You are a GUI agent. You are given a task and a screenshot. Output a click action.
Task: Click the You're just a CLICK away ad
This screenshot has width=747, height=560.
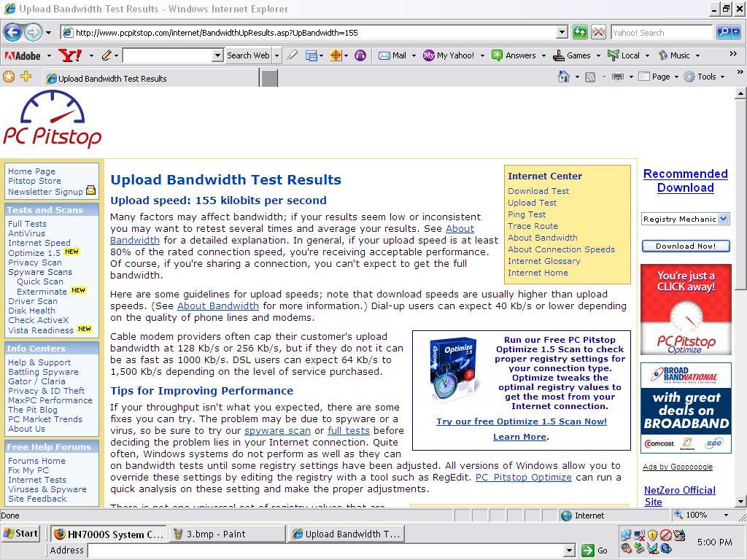[686, 309]
